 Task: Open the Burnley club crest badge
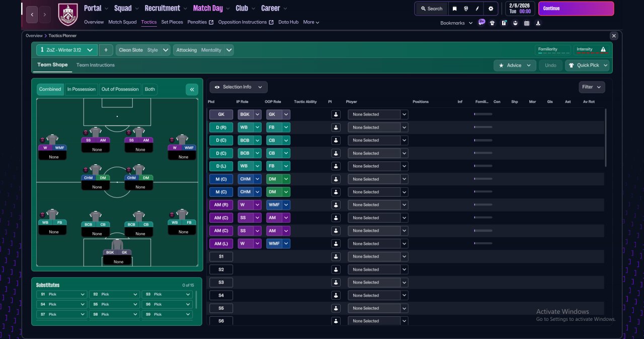[68, 15]
